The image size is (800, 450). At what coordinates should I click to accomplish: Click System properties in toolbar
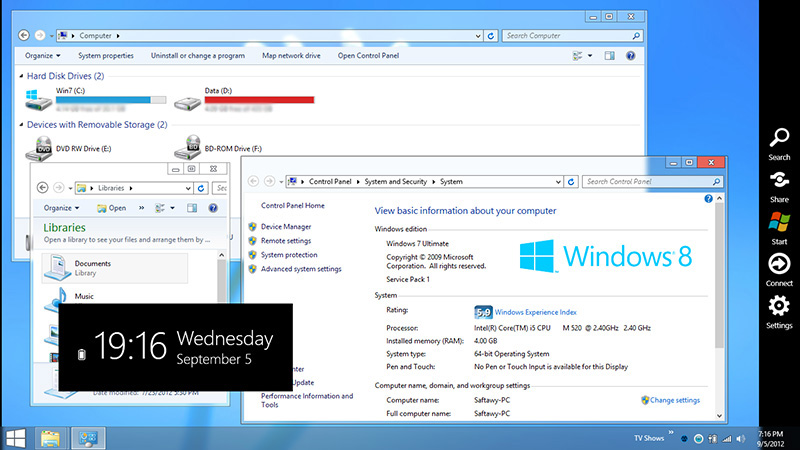coord(106,56)
